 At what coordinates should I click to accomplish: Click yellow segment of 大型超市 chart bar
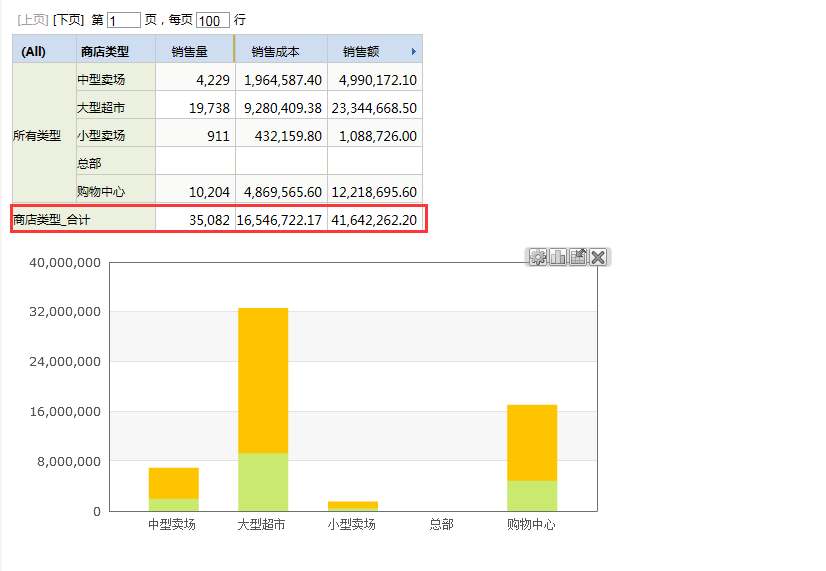pyautogui.click(x=263, y=380)
